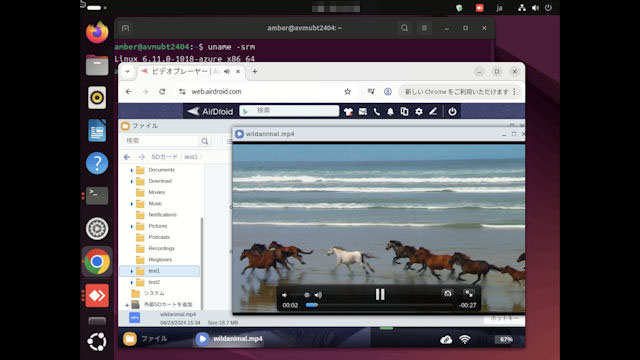This screenshot has width=640, height=360.
Task: Expand the Pictures folder
Action: pyautogui.click(x=131, y=226)
